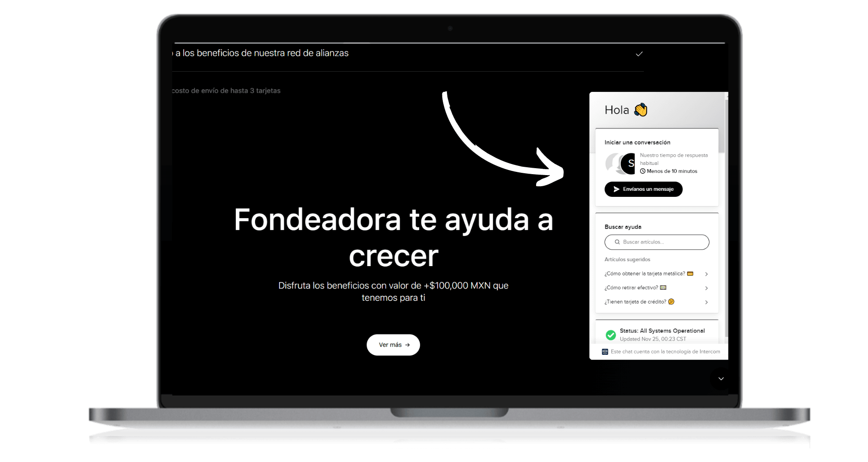Click the green status check icon
Image resolution: width=868 pixels, height=462 pixels.
(x=611, y=335)
